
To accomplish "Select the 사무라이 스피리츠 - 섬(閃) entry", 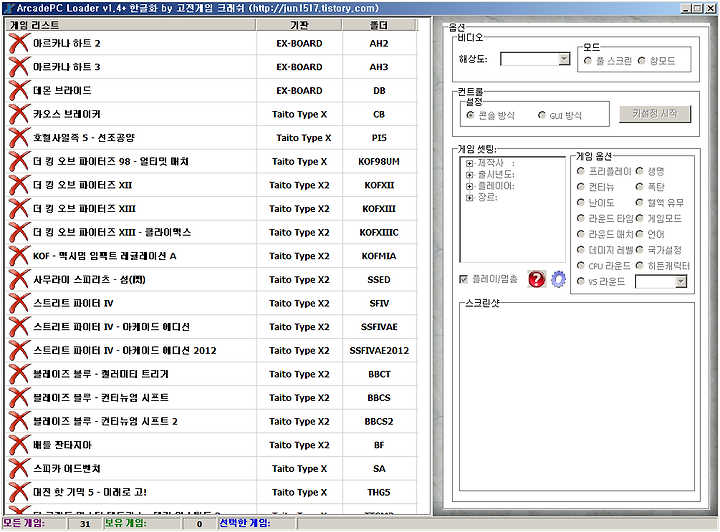I will tap(89, 280).
